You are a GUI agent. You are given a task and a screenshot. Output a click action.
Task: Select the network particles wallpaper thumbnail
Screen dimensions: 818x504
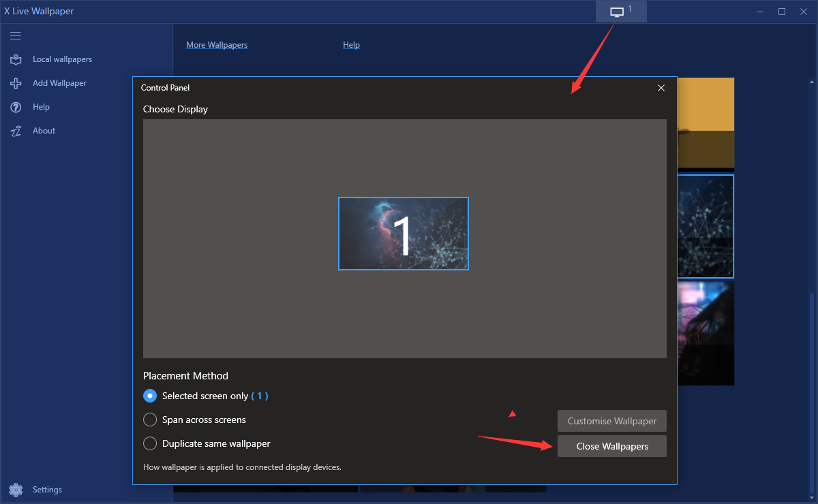point(706,226)
